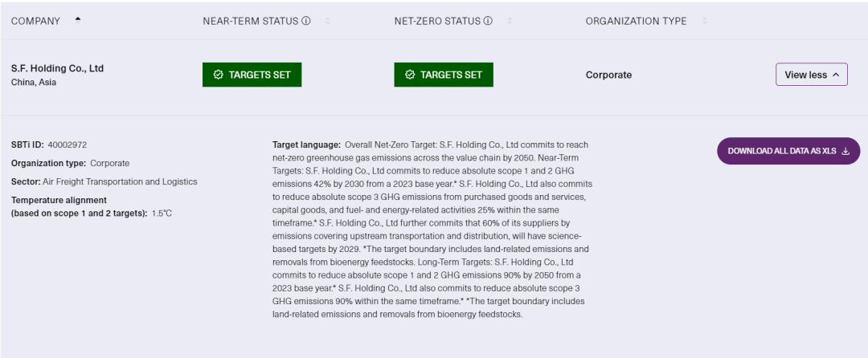This screenshot has height=358, width=868.
Task: Click the SBTi ID number 40002972
Action: coord(68,144)
